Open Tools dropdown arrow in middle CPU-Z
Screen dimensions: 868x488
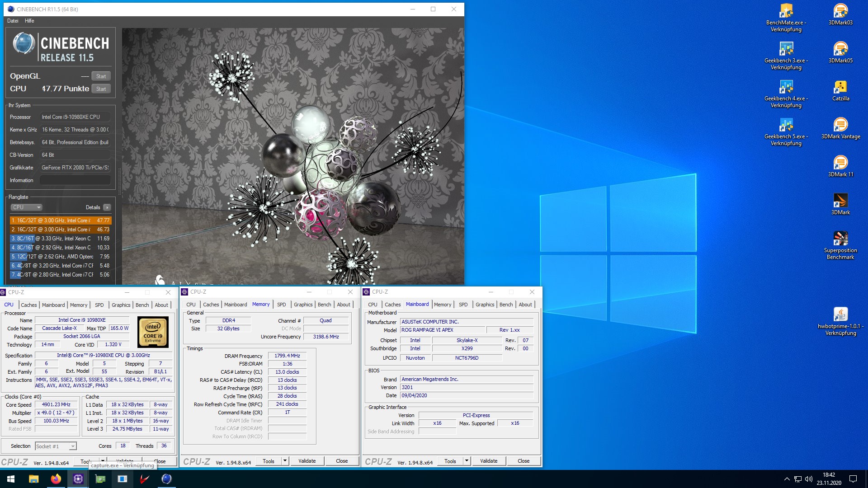pos(285,461)
